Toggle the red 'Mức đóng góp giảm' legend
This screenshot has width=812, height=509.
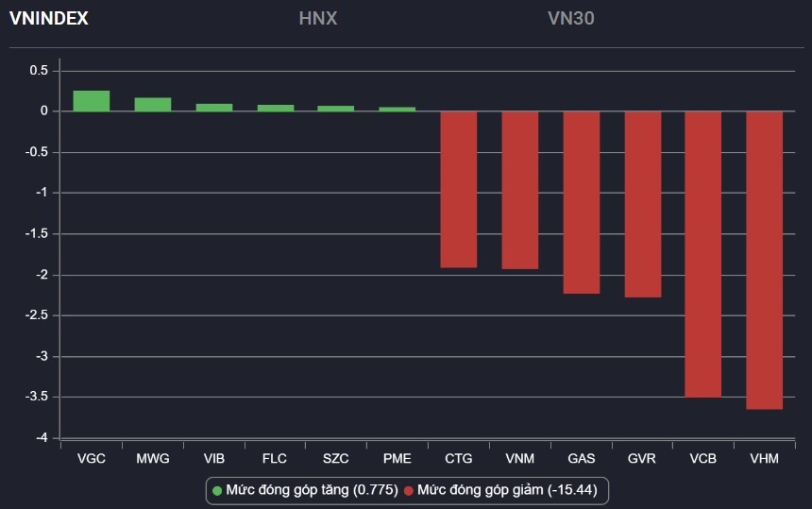pos(508,490)
